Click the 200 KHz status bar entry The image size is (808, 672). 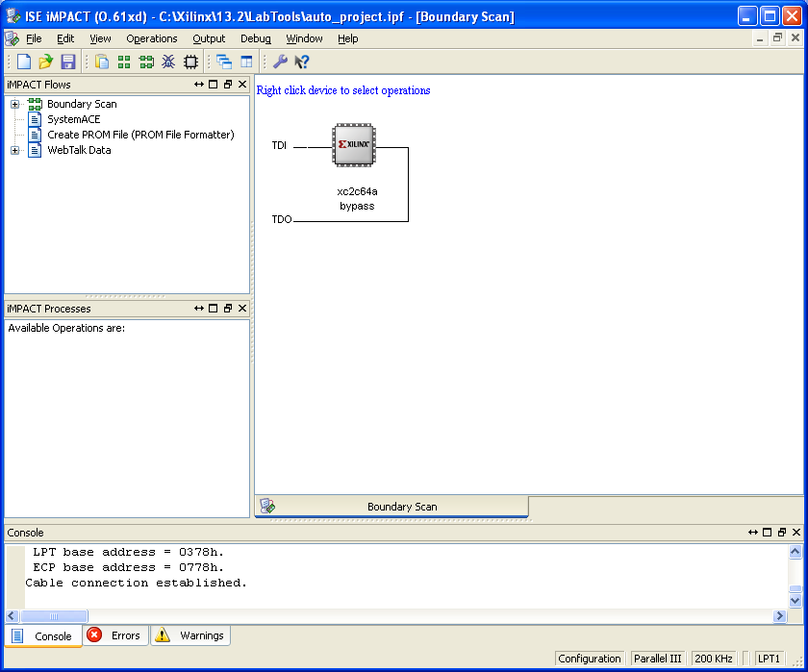pos(714,659)
